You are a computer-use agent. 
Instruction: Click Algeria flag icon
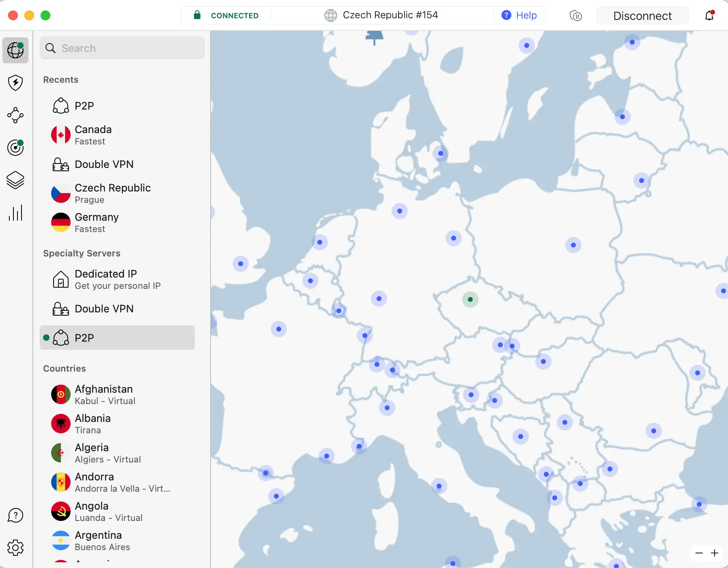pos(61,453)
